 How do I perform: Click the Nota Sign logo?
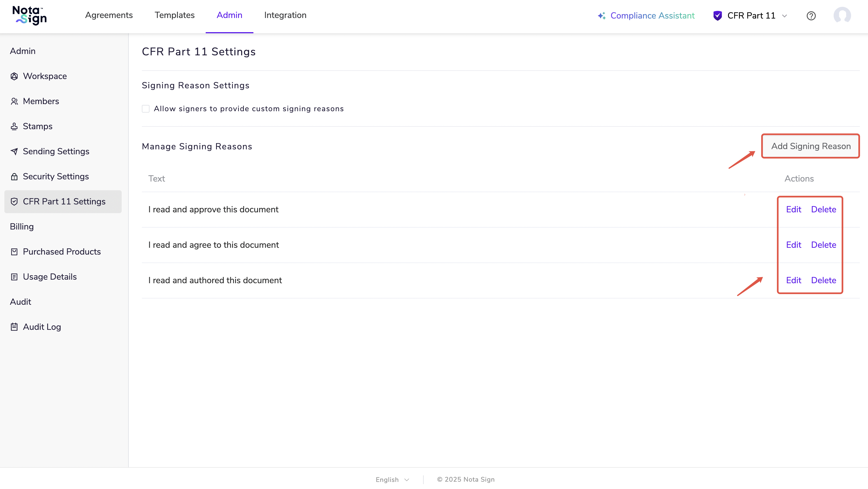tap(30, 16)
